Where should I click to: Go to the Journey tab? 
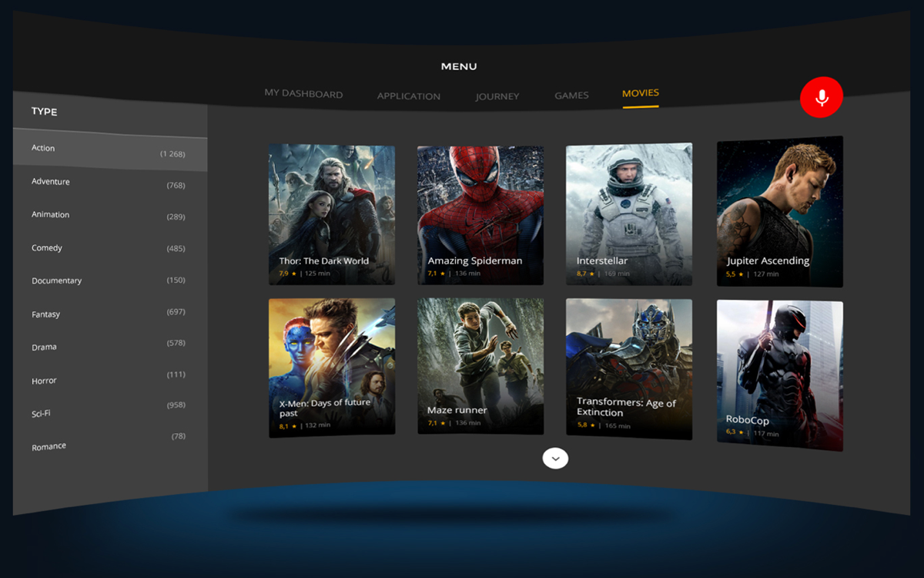(x=497, y=96)
